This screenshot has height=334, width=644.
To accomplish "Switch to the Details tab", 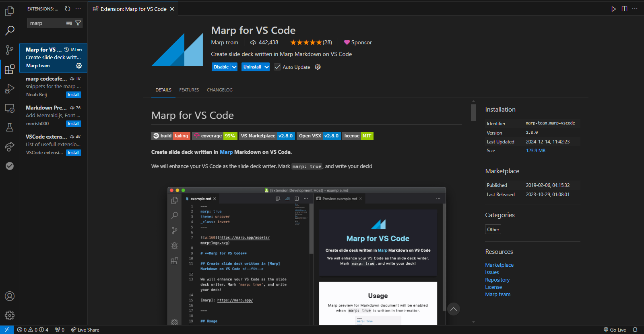I will click(x=163, y=90).
